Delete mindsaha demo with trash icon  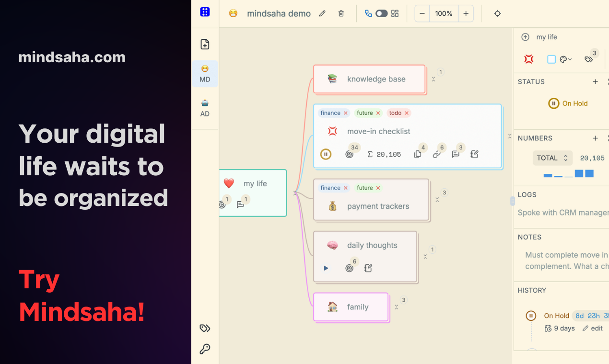pyautogui.click(x=341, y=13)
